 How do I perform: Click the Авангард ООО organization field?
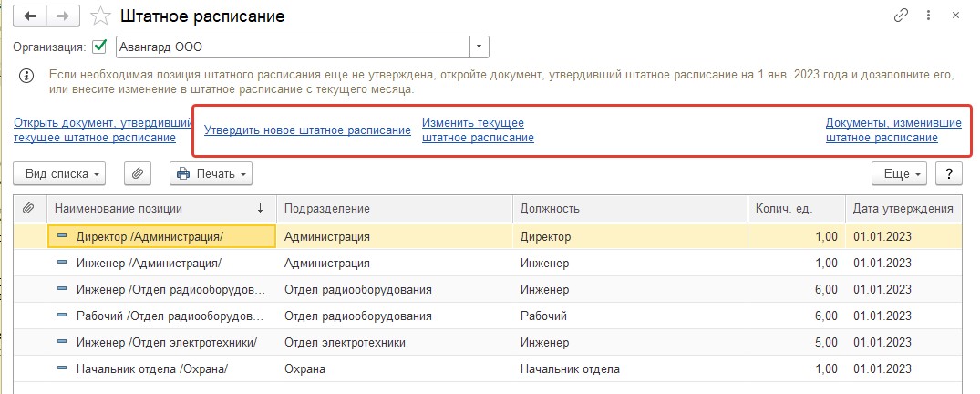point(294,47)
